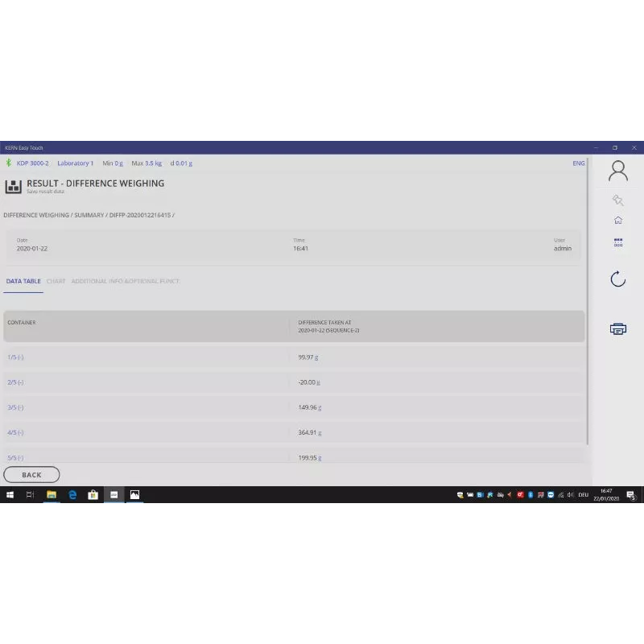
Task: Open File Explorer from the taskbar
Action: coord(51,495)
